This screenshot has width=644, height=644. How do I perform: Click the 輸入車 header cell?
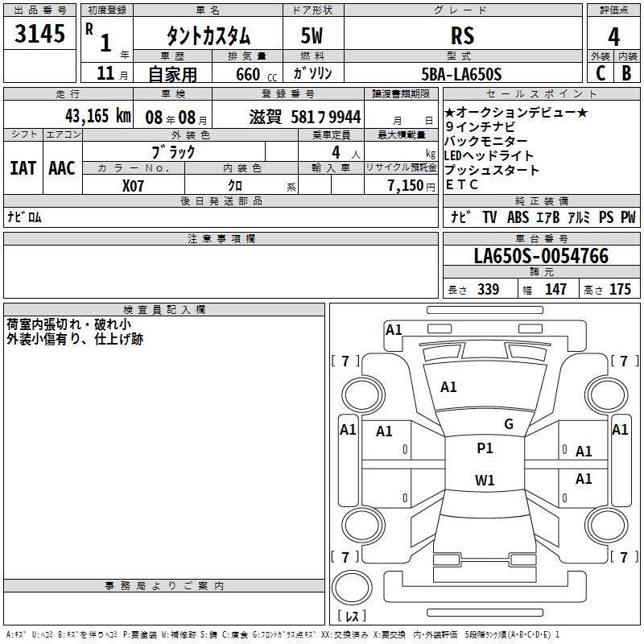pos(331,167)
